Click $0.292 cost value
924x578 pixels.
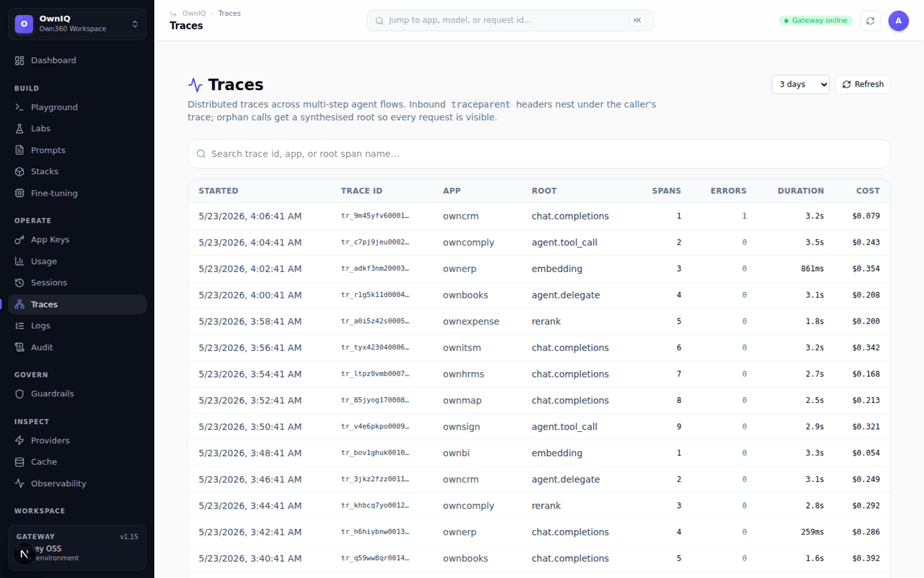tap(866, 506)
